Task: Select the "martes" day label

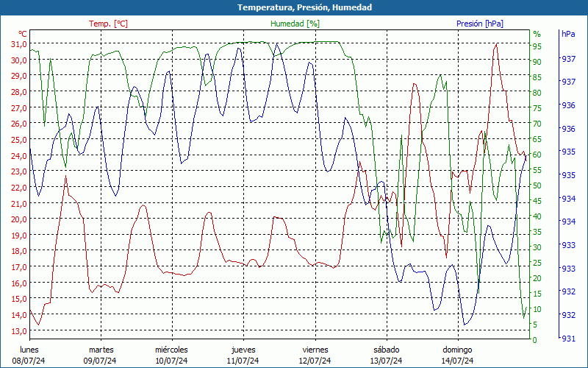Action: tap(101, 350)
